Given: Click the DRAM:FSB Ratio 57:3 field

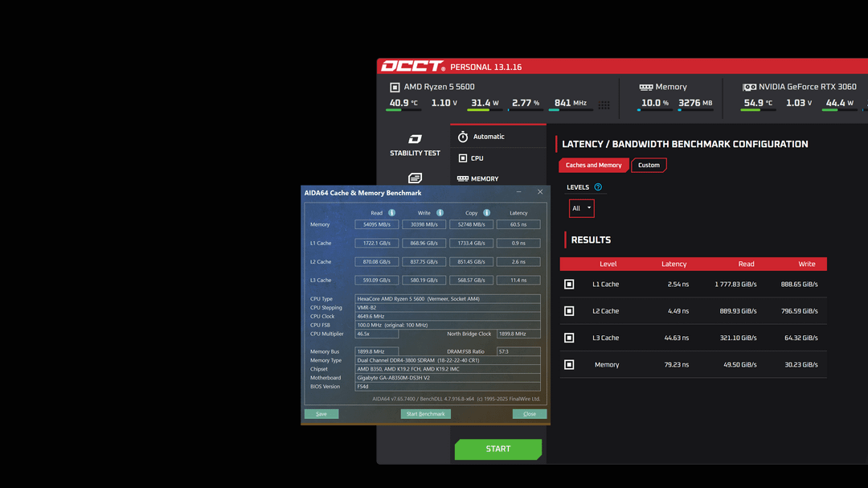Looking at the screenshot, I should tap(518, 351).
